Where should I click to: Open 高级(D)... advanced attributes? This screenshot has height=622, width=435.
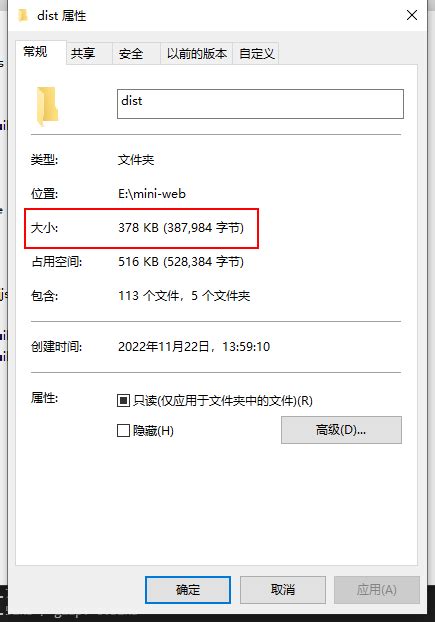point(341,430)
